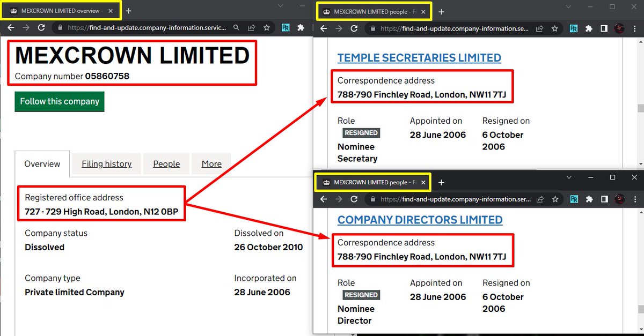Toggle side panel in lower people window
This screenshot has width=644, height=336.
[604, 199]
